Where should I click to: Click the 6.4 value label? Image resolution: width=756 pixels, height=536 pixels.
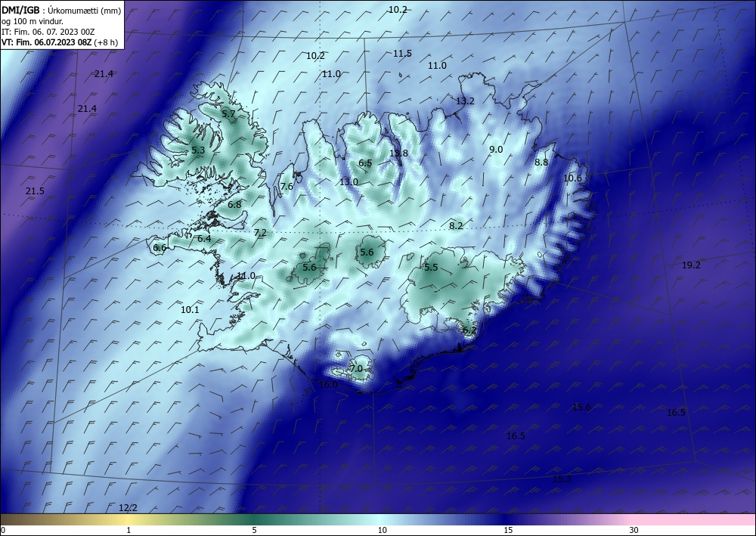pyautogui.click(x=204, y=239)
